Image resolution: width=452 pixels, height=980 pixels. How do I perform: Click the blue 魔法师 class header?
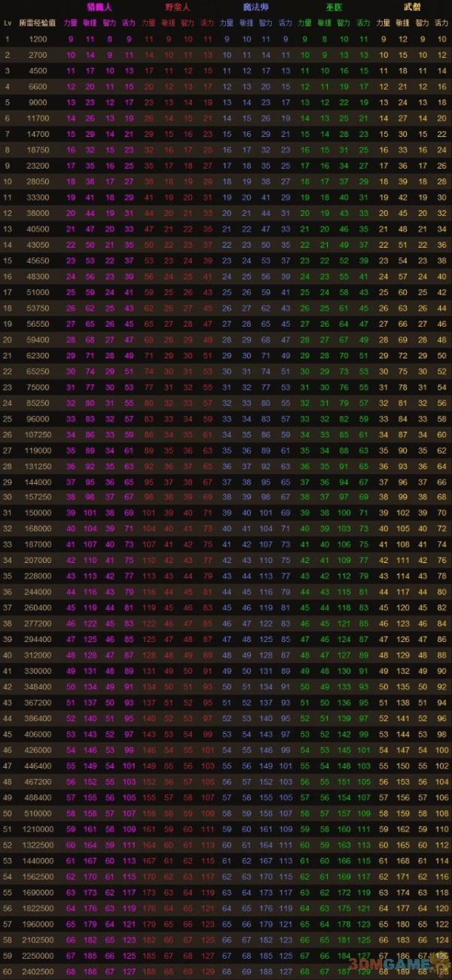(255, 7)
